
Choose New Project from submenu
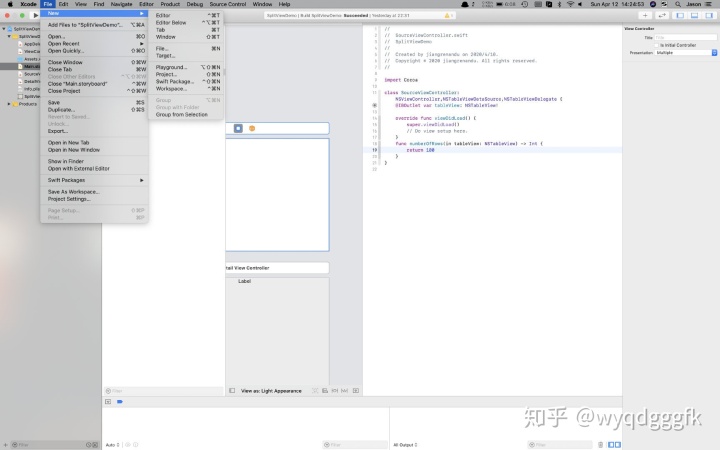point(186,74)
